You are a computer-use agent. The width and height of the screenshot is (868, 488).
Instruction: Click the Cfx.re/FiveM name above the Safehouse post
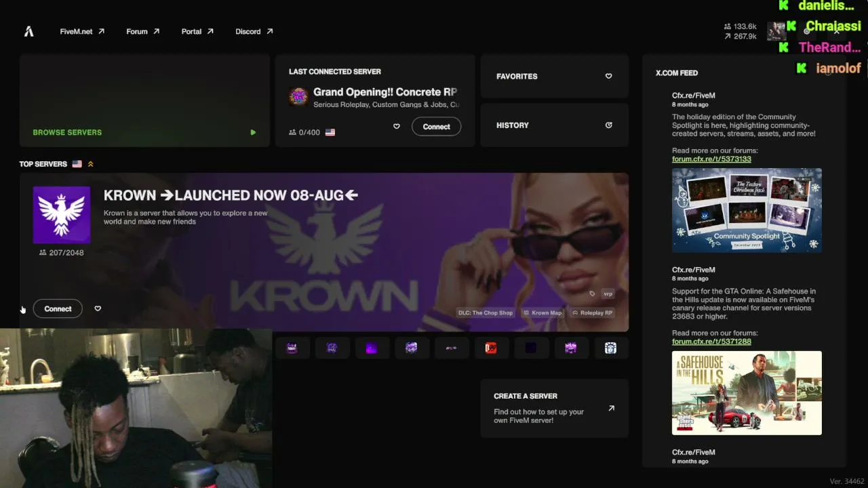pyautogui.click(x=694, y=270)
